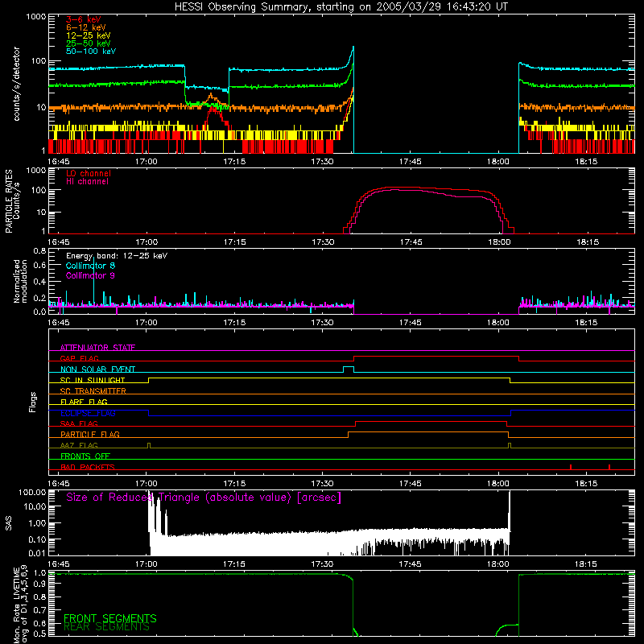The height and width of the screenshot is (644, 644).
Task: Select the "FLARE FLAG" label
Action: coord(84,402)
